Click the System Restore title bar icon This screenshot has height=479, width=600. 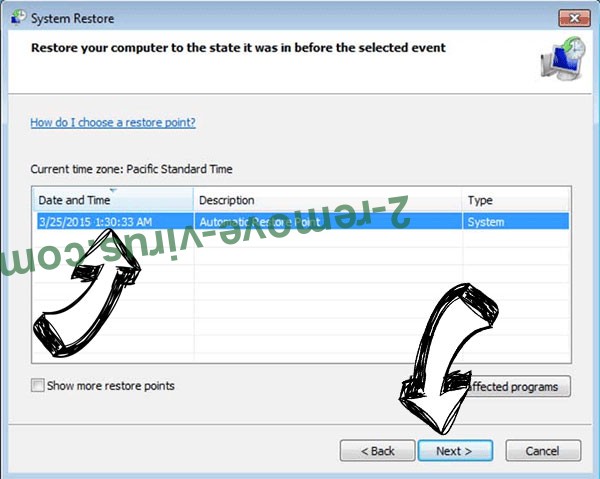(18, 18)
